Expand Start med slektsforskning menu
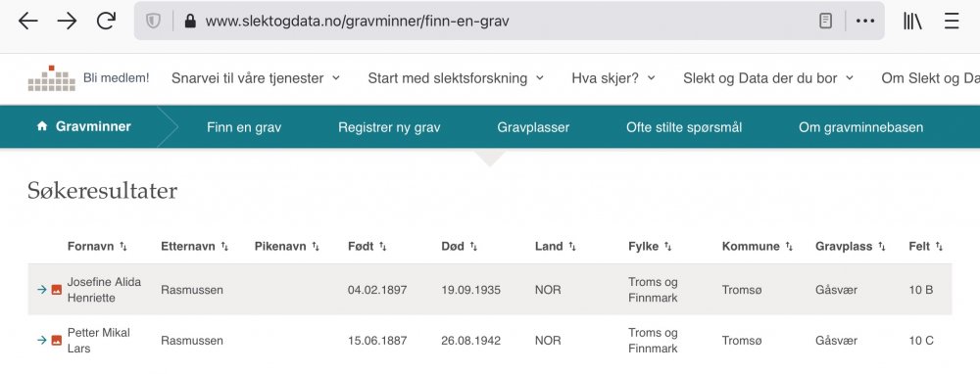 (456, 78)
